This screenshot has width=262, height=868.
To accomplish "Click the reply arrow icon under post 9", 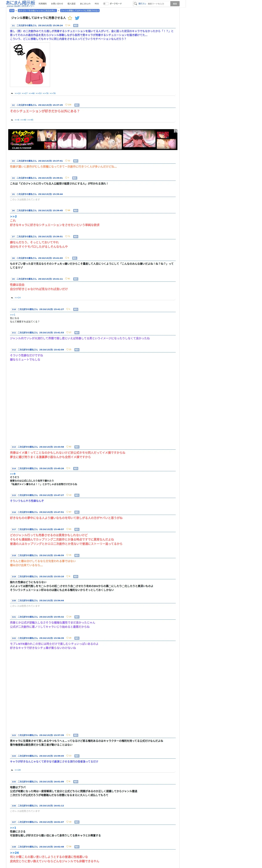I will (12, 298).
